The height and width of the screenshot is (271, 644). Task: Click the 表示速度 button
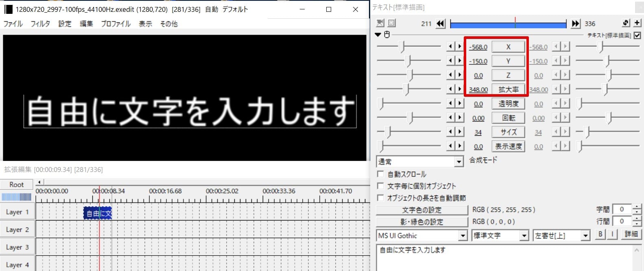tap(508, 146)
